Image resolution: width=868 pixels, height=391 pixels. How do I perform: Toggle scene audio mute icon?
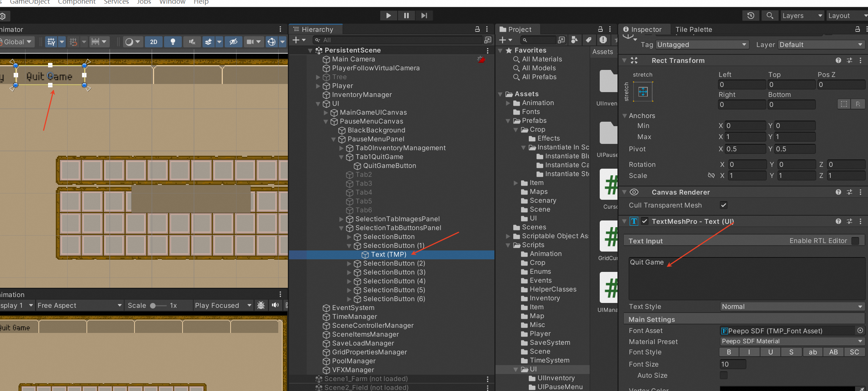(x=192, y=42)
